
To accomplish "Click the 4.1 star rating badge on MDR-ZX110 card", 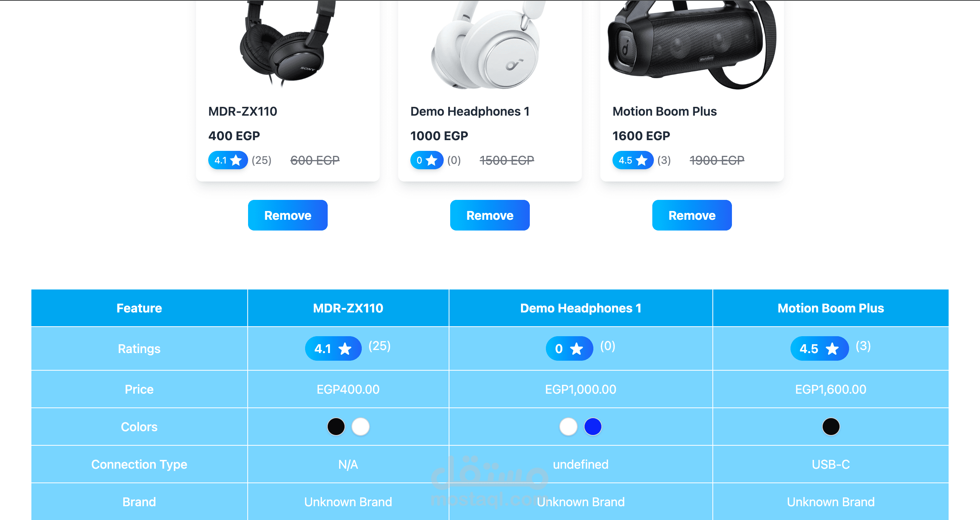I will [x=228, y=160].
